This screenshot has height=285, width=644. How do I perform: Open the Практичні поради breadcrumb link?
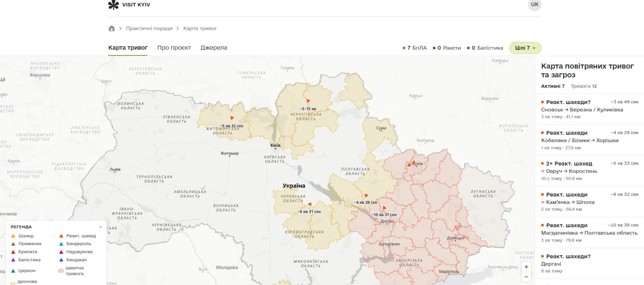coord(149,28)
